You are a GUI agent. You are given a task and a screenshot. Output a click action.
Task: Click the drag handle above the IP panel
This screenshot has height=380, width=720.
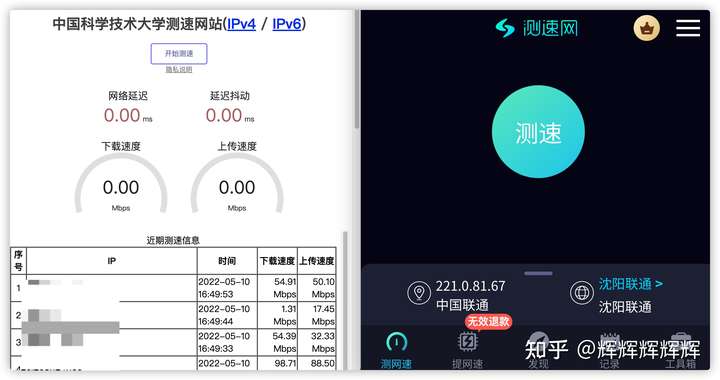pyautogui.click(x=538, y=274)
